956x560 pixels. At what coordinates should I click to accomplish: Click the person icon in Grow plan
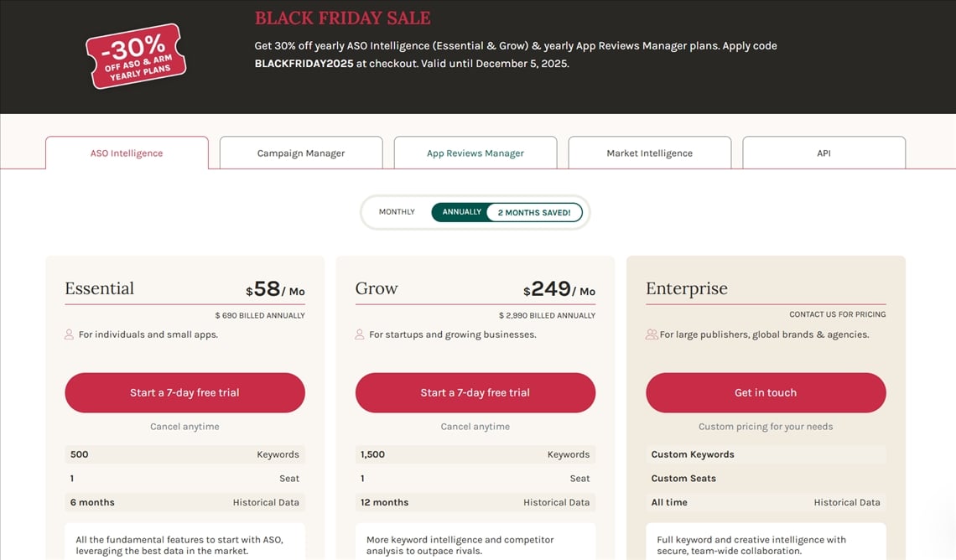(360, 334)
